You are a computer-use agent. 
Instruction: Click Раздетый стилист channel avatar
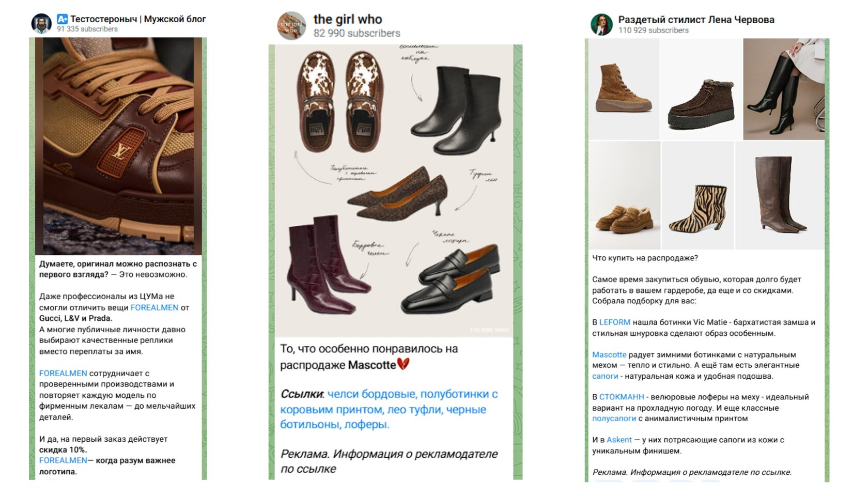click(601, 24)
